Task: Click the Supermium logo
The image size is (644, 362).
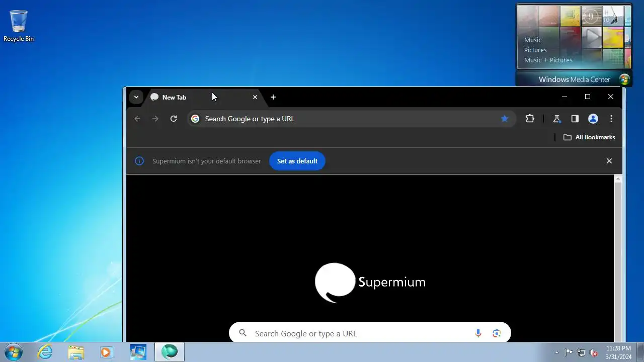Action: click(370, 282)
